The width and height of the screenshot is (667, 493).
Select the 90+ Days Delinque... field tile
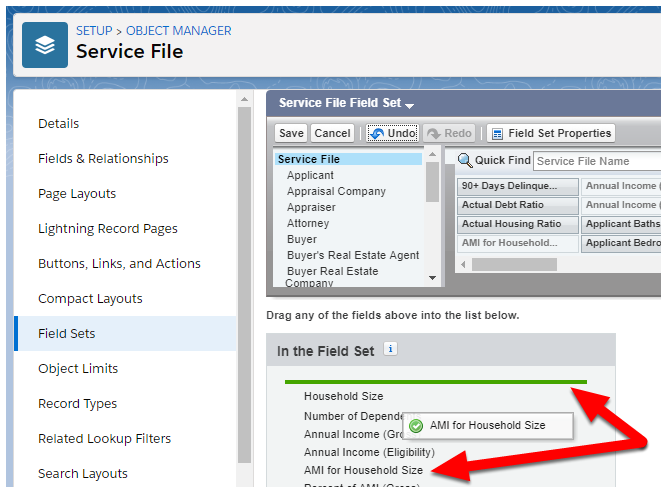[518, 186]
